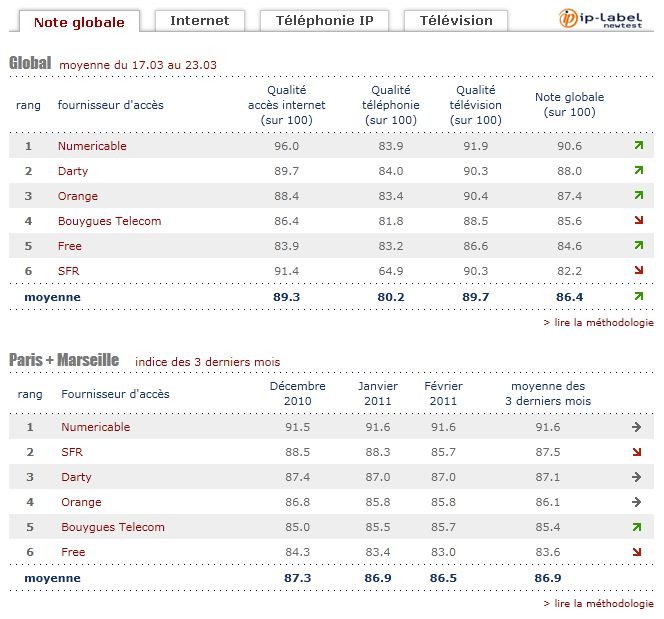Click Darty provider link in Global table
Image resolution: width=664 pixels, height=619 pixels.
73,171
